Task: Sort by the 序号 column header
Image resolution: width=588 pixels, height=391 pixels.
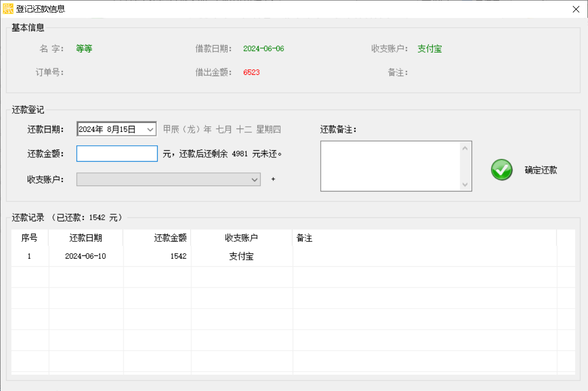Action: (x=29, y=238)
